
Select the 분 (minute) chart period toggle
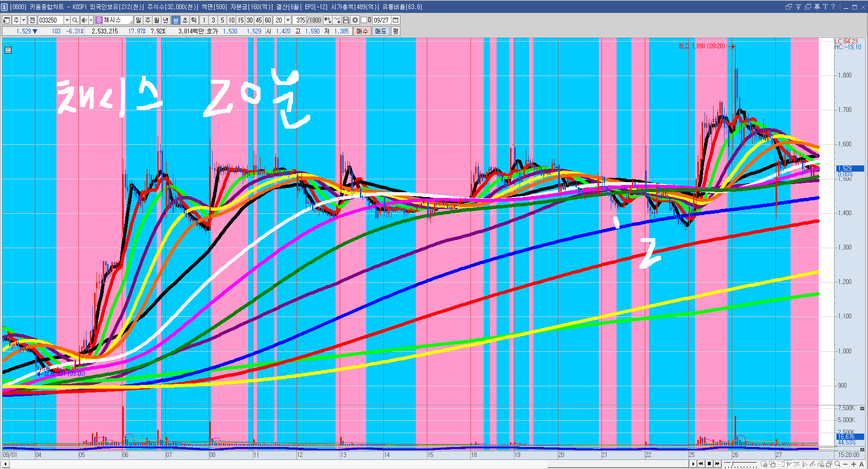point(175,20)
